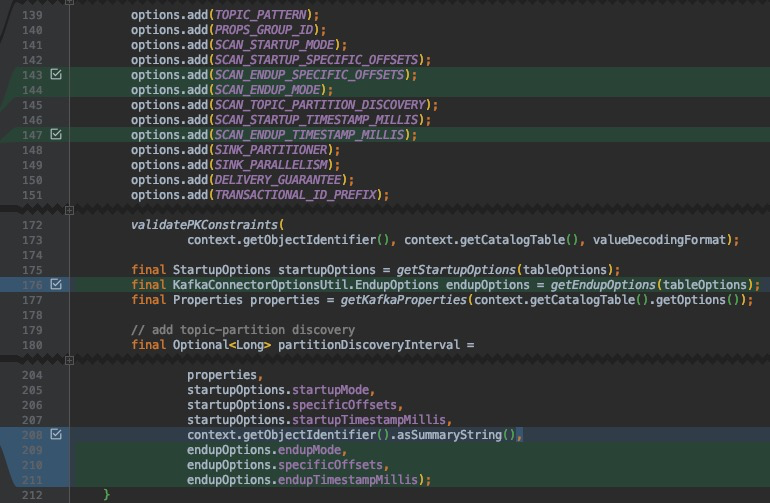Click line number 212 in gutter
770x503 pixels.
point(32,495)
